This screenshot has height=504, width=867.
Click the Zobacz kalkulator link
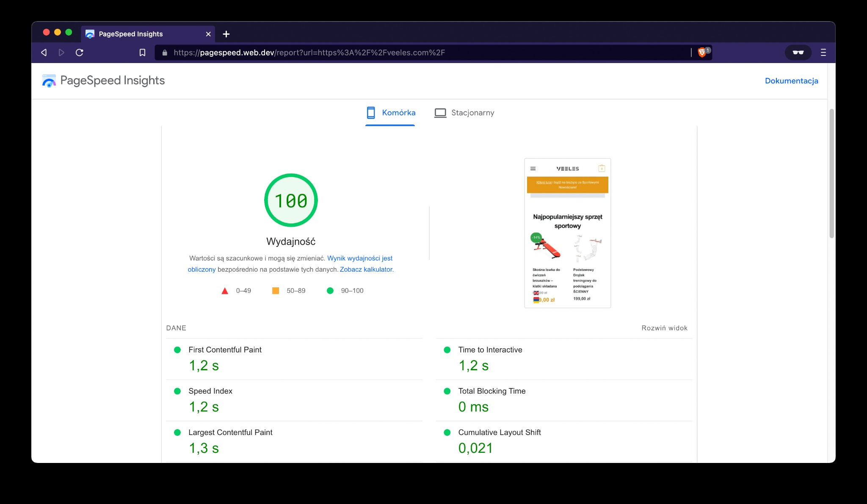tap(366, 269)
